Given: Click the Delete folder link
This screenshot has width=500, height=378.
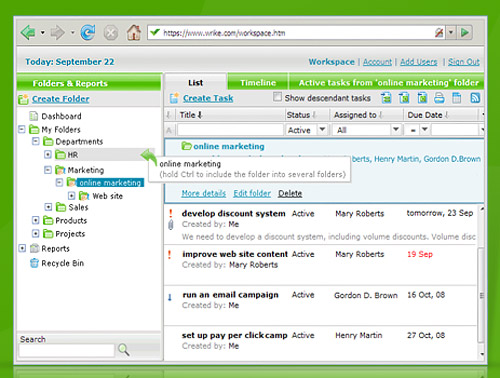Looking at the screenshot, I should 290,194.
